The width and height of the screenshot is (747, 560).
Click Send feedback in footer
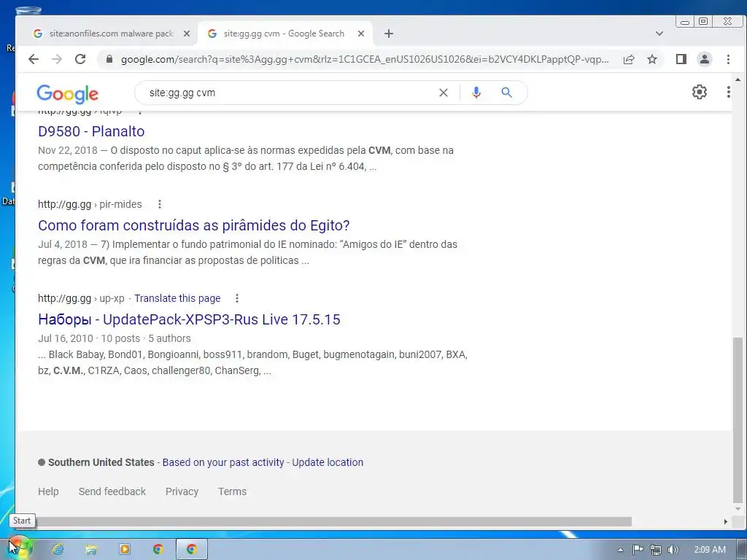coord(112,491)
